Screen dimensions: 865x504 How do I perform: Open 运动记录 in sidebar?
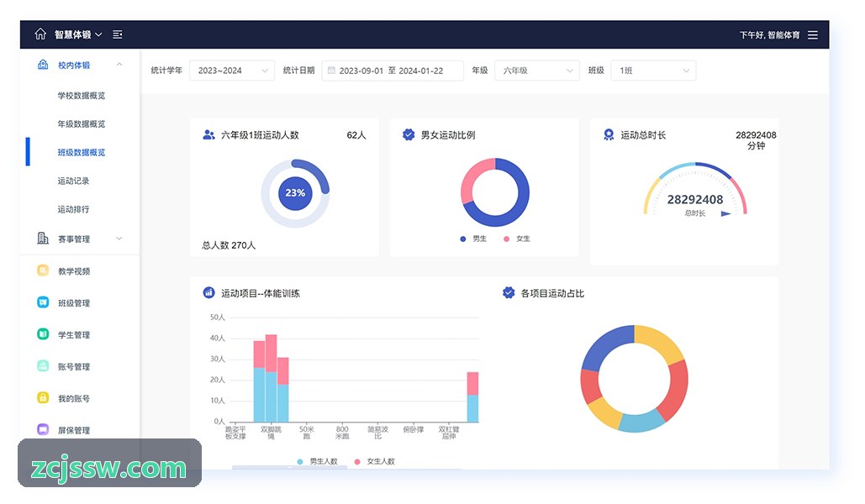click(x=73, y=181)
